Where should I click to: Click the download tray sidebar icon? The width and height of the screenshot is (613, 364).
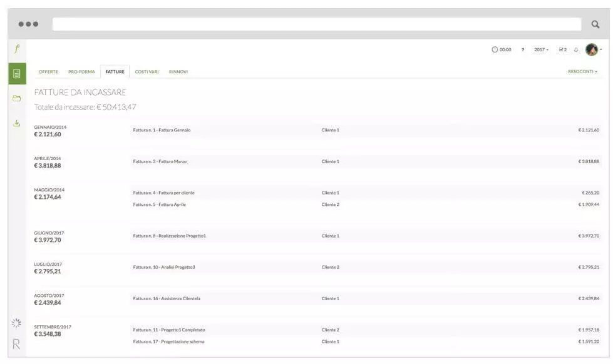17,123
